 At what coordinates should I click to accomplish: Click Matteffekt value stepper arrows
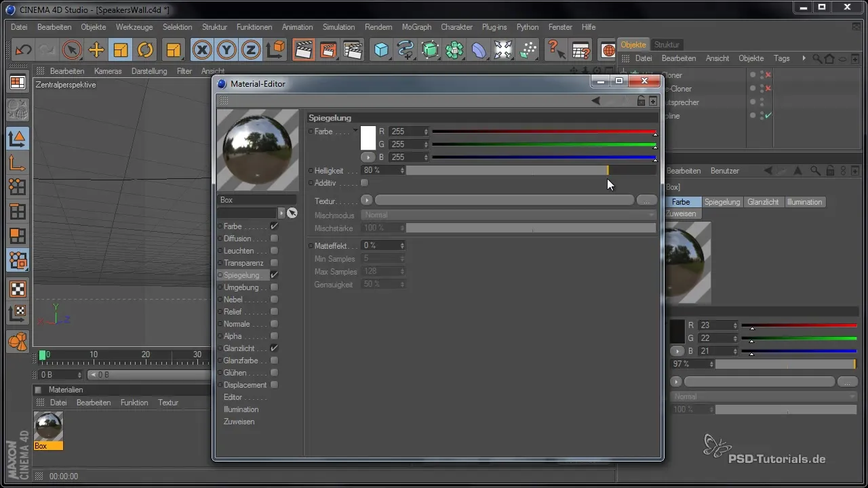tap(402, 245)
